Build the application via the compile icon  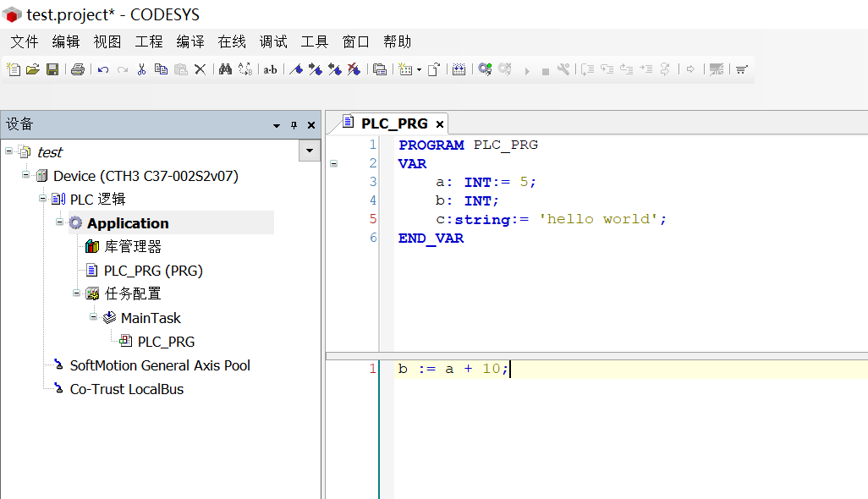coord(459,69)
